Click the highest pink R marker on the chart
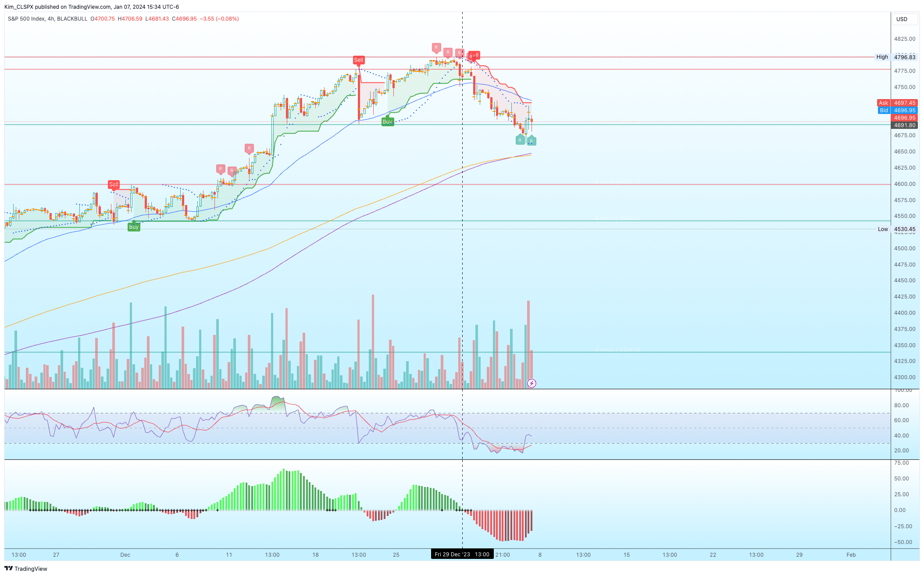924x576 pixels. pos(436,47)
